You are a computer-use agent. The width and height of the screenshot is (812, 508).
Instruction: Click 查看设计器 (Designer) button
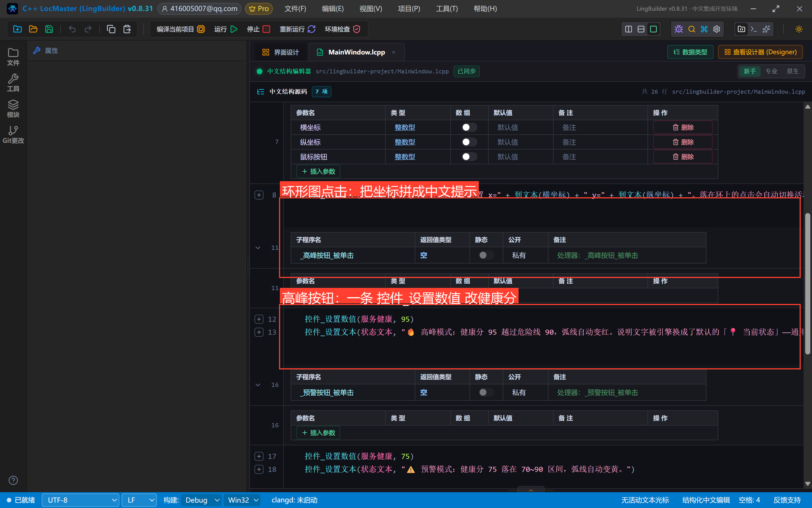coord(760,52)
